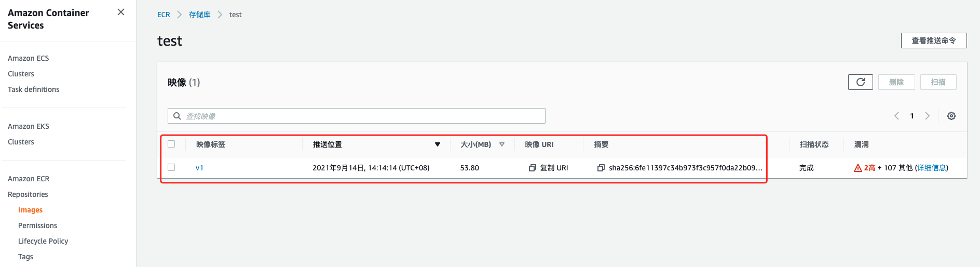980x267 pixels.
Task: Check the v1 image row checkbox
Action: pos(171,167)
